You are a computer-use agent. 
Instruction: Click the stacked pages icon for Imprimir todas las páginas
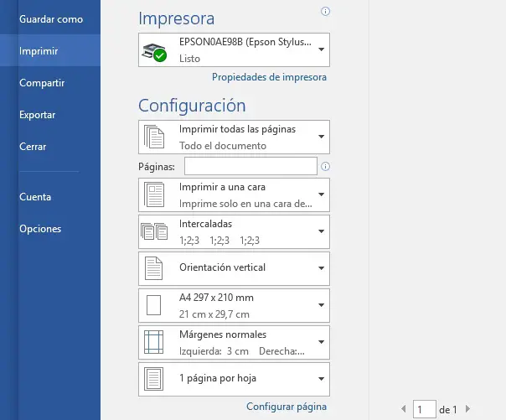[154, 137]
